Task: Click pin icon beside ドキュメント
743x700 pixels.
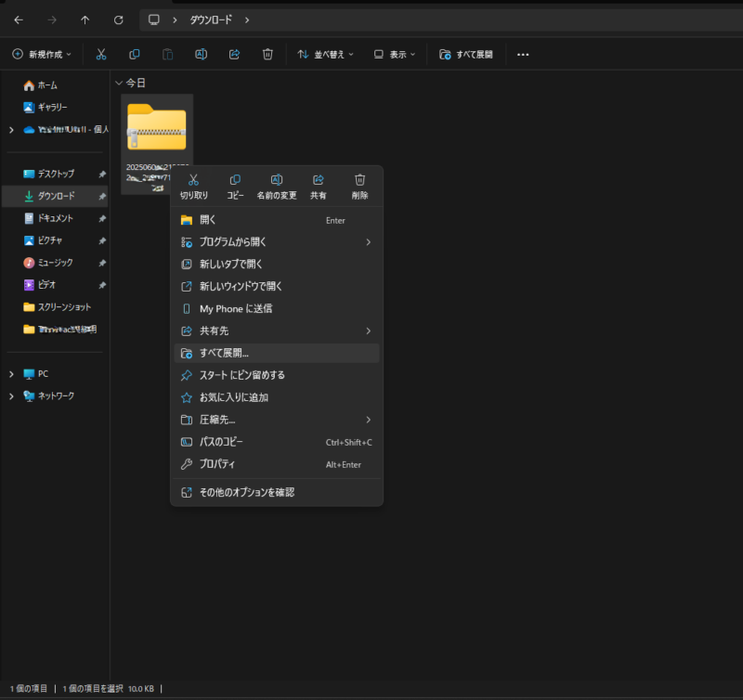Action: click(x=102, y=219)
